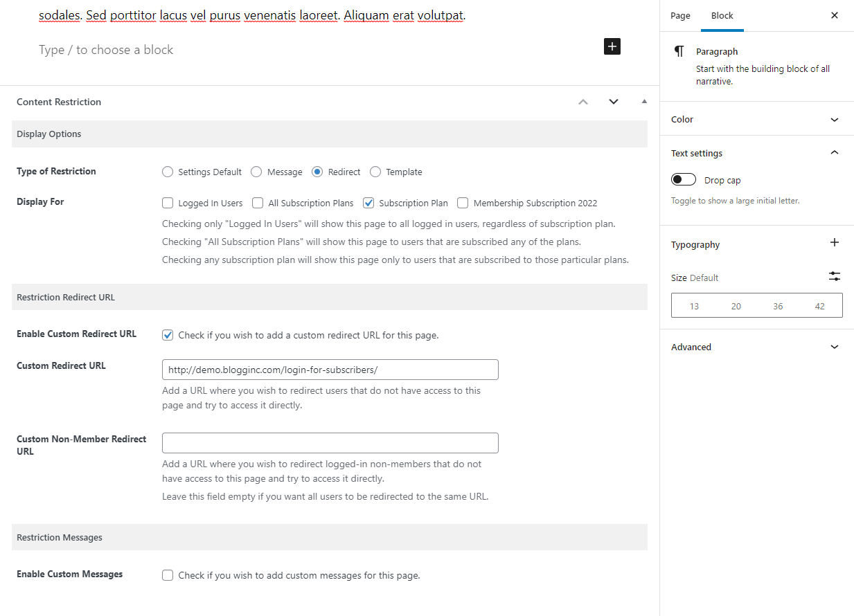Move Content Restriction panel down with the arrow

[614, 102]
